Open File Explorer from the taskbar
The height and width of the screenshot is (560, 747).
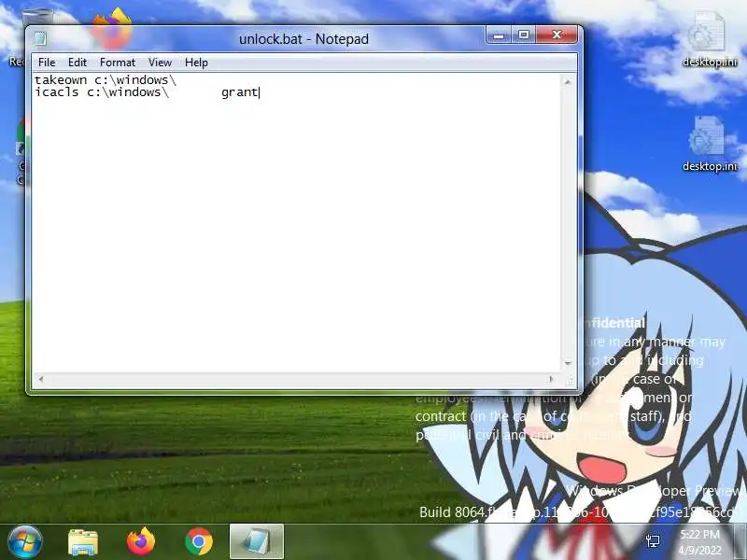[83, 541]
